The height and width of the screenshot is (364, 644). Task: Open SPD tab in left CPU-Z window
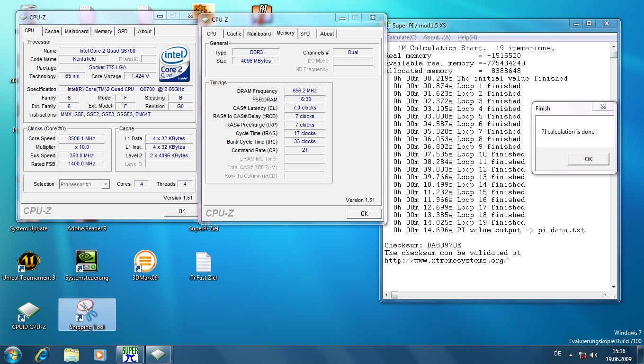(123, 31)
